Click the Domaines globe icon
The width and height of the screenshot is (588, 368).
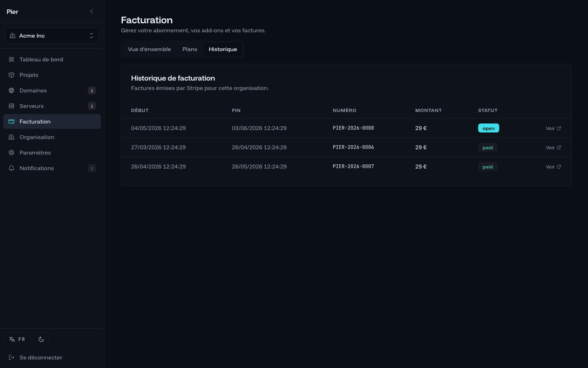(11, 90)
